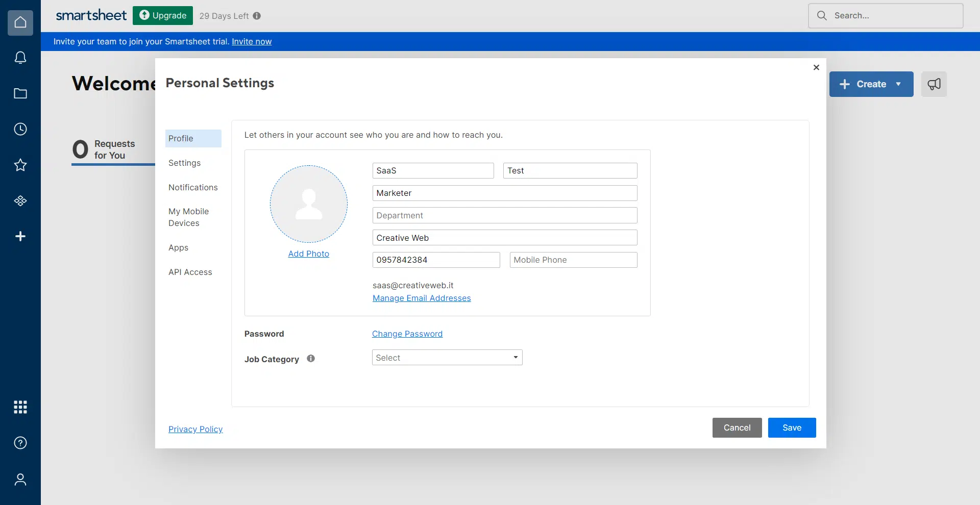Click the Add Photo link
The width and height of the screenshot is (980, 505).
(x=309, y=254)
